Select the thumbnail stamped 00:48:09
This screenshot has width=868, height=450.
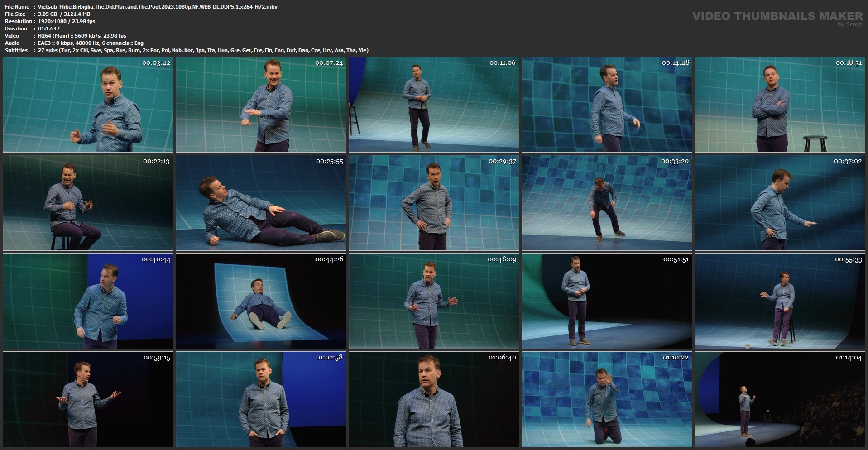point(434,301)
